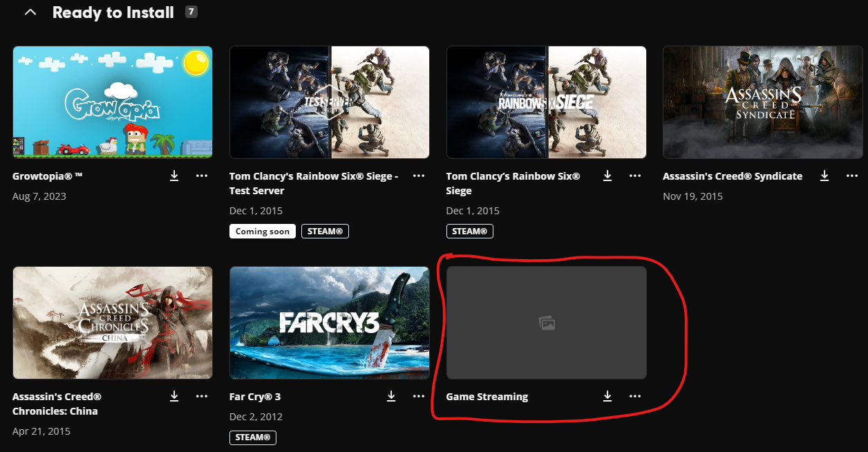868x452 pixels.
Task: Download Assassin's Creed Chronicles: China
Action: click(174, 396)
